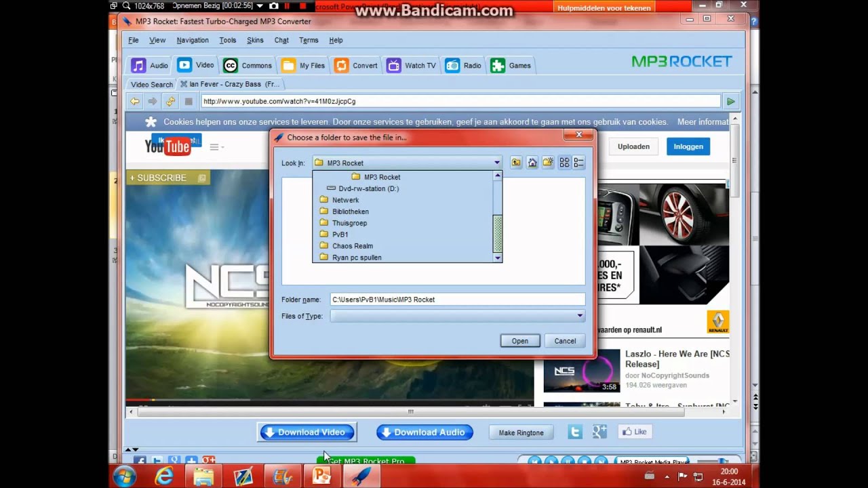Open Internet Explorer from taskbar

pyautogui.click(x=164, y=476)
